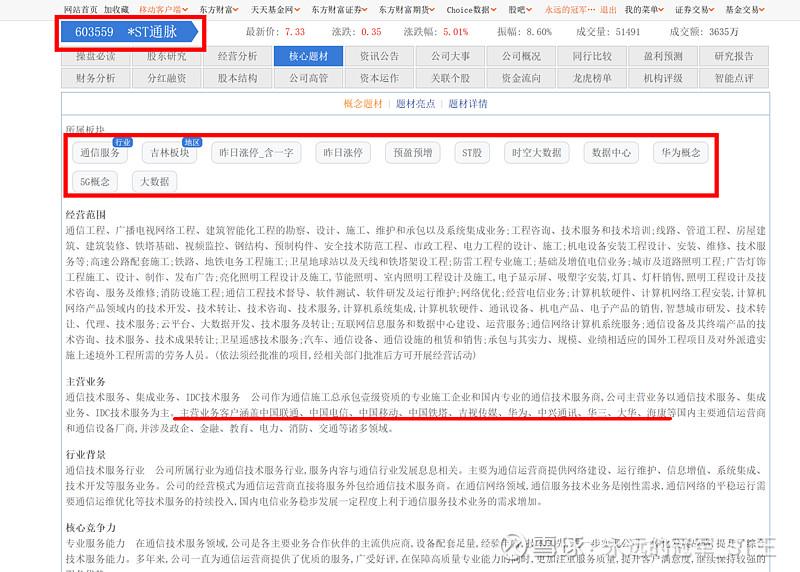Click the 成交额 value 3635万
Image resolution: width=800 pixels, height=572 pixels.
(x=723, y=32)
